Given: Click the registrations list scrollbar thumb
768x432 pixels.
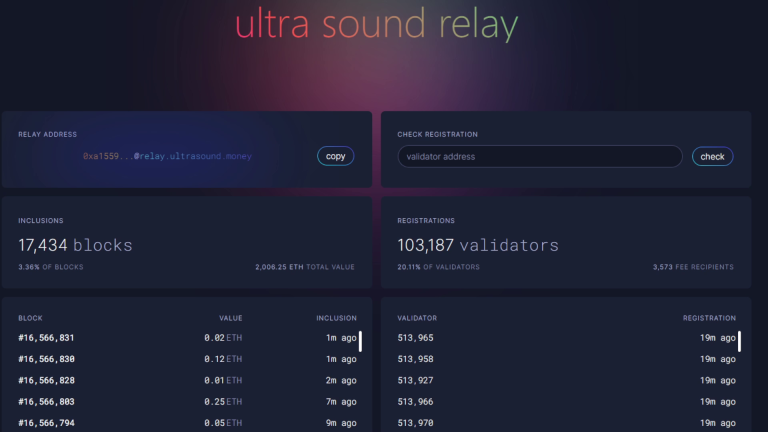Looking at the screenshot, I should click(740, 341).
